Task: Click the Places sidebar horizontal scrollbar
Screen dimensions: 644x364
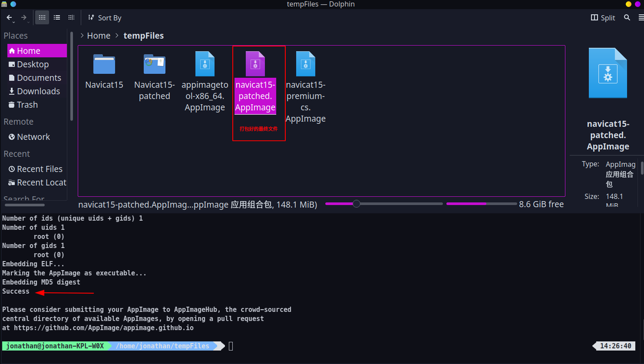Action: [24, 204]
